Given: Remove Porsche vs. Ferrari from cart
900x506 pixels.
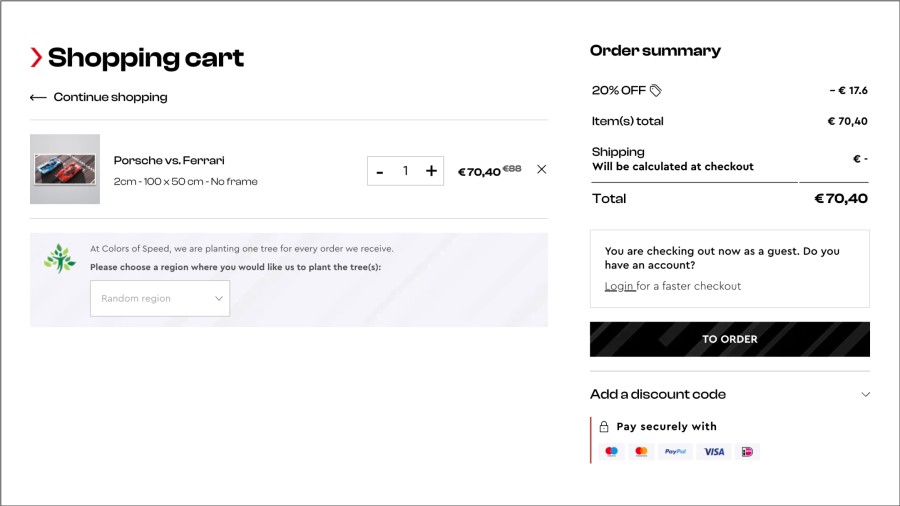Looking at the screenshot, I should (542, 170).
